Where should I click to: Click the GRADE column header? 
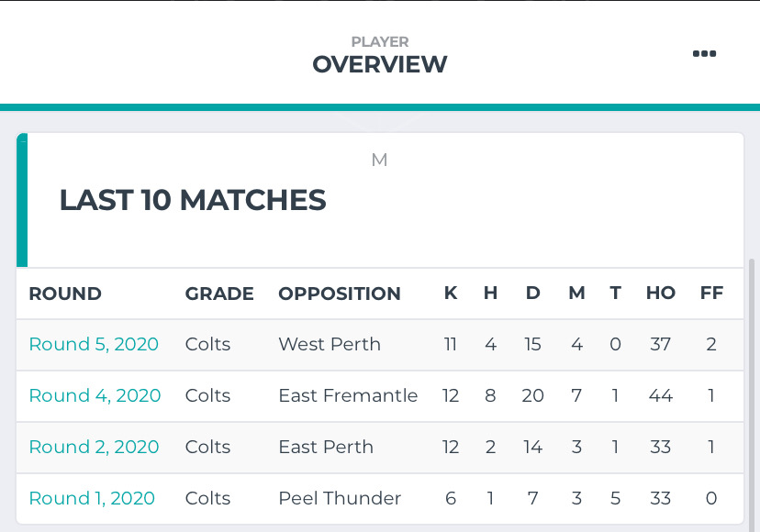click(x=219, y=294)
